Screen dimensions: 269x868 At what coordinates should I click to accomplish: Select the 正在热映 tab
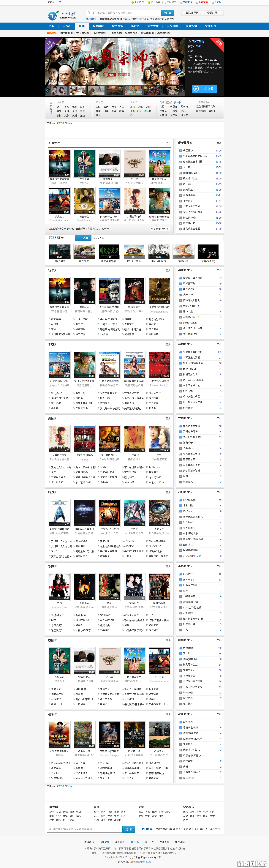click(83, 238)
